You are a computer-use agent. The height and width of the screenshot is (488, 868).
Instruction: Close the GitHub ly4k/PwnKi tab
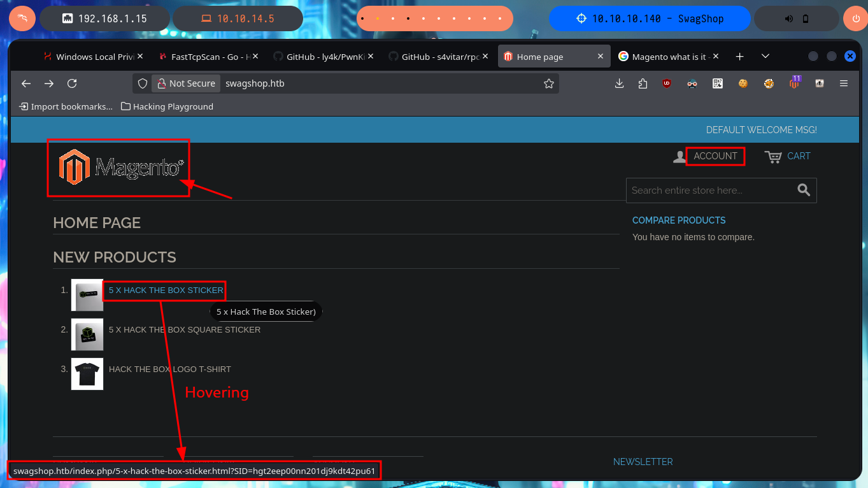pyautogui.click(x=371, y=57)
